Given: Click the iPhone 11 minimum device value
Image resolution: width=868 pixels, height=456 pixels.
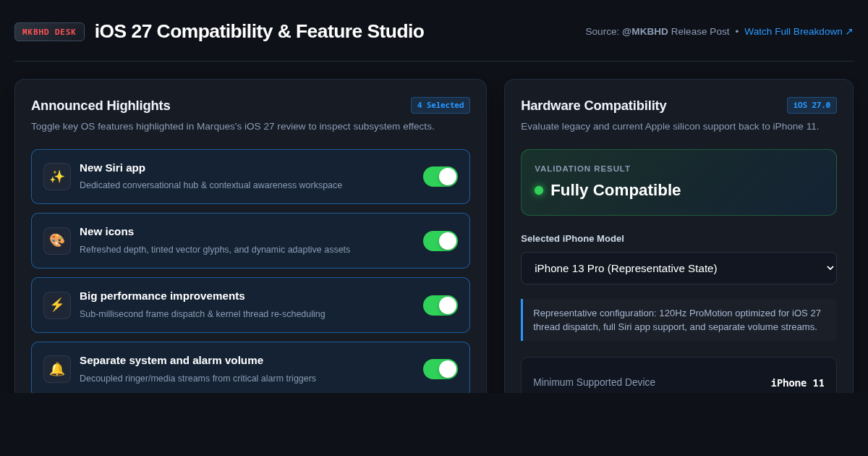Looking at the screenshot, I should coord(797,383).
